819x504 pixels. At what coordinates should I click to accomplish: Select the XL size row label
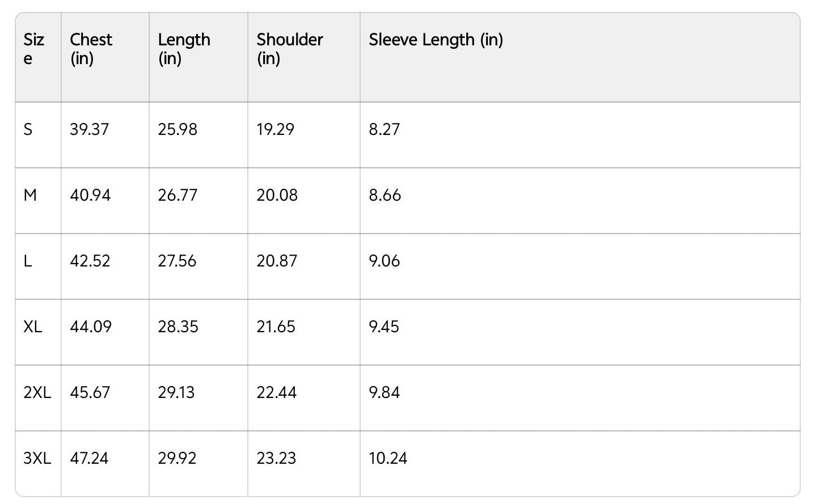(33, 327)
